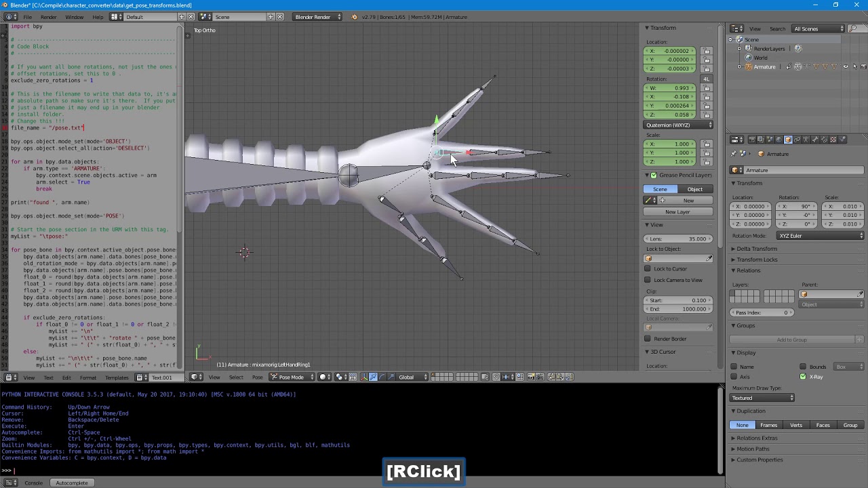The width and height of the screenshot is (868, 488).
Task: Enable Lock Camera to View checkbox
Action: [x=648, y=280]
